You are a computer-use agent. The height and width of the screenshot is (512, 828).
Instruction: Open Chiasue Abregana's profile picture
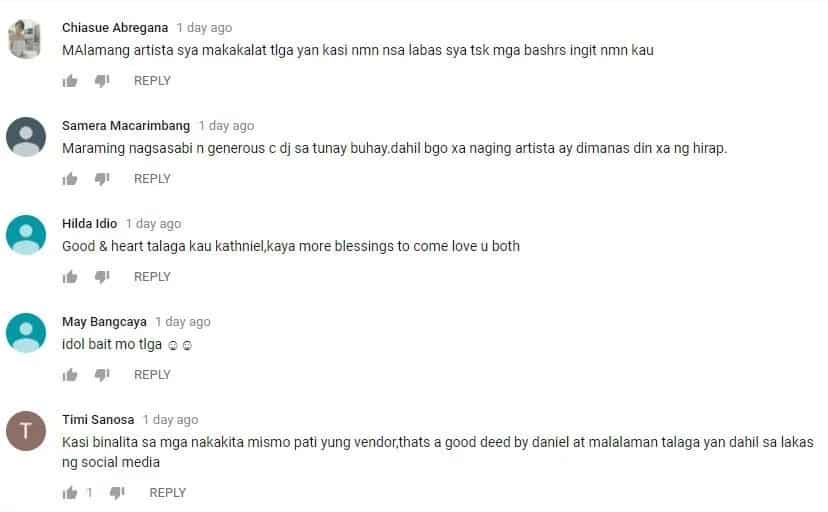coord(25,39)
